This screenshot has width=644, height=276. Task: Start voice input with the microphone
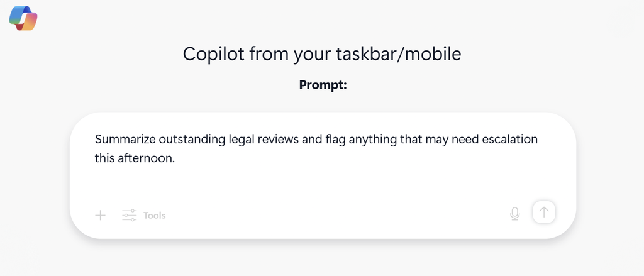click(x=514, y=214)
